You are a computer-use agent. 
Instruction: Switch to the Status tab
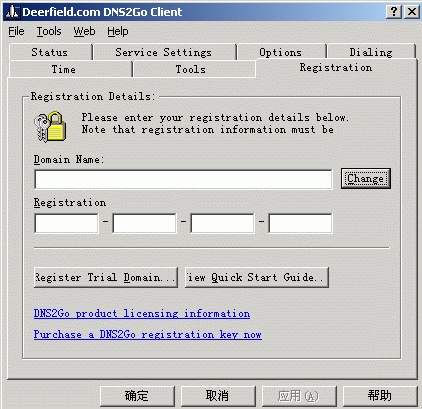pyautogui.click(x=51, y=52)
